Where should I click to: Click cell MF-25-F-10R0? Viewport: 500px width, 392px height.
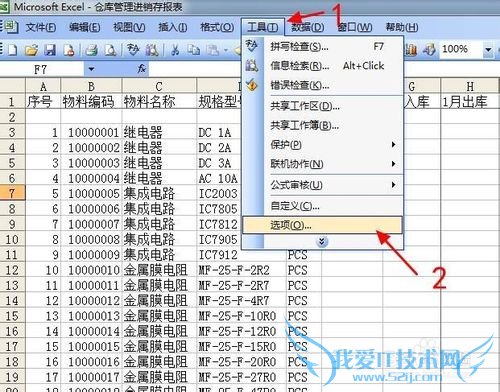(241, 316)
